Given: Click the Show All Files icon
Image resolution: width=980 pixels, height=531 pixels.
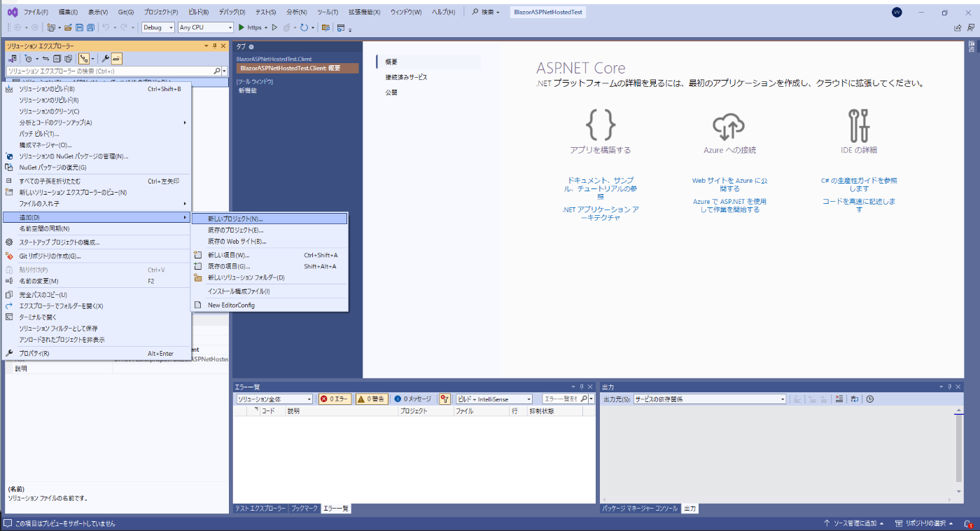Looking at the screenshot, I should click(69, 59).
